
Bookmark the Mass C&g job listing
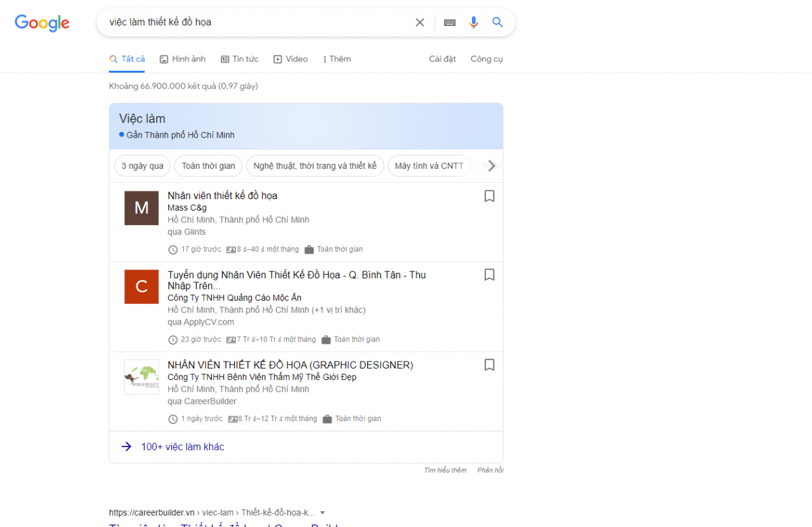[489, 196]
